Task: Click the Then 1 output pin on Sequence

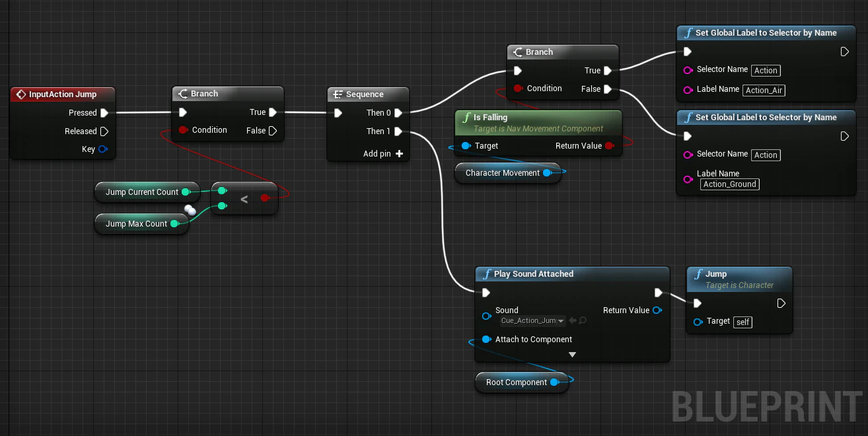Action: pos(398,131)
